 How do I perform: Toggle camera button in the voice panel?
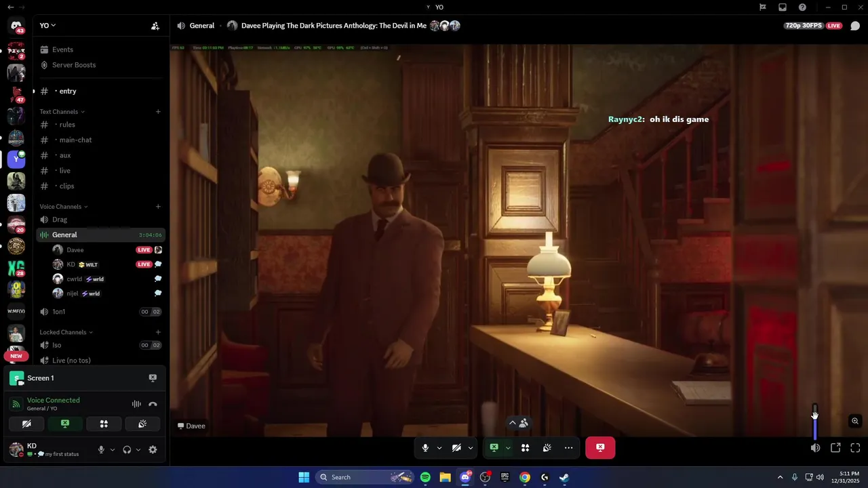point(26,424)
